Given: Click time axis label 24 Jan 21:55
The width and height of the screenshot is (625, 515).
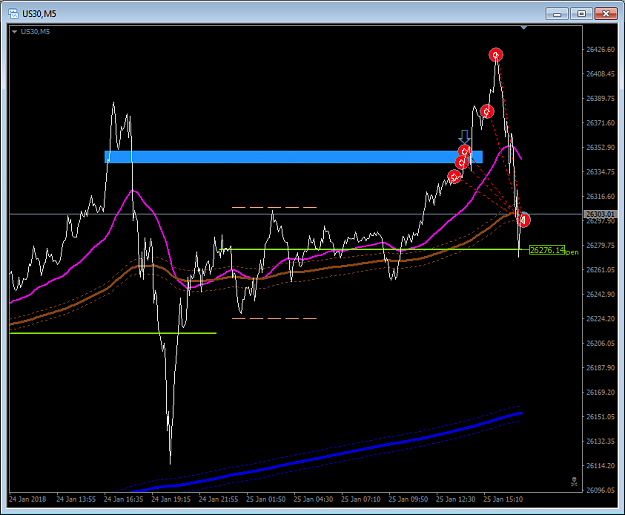Looking at the screenshot, I should click(218, 499).
